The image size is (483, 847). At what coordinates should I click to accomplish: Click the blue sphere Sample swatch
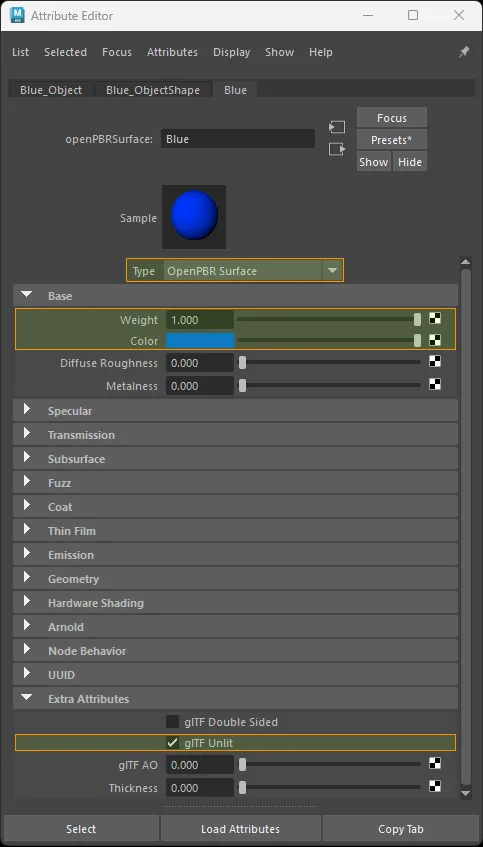coord(194,217)
